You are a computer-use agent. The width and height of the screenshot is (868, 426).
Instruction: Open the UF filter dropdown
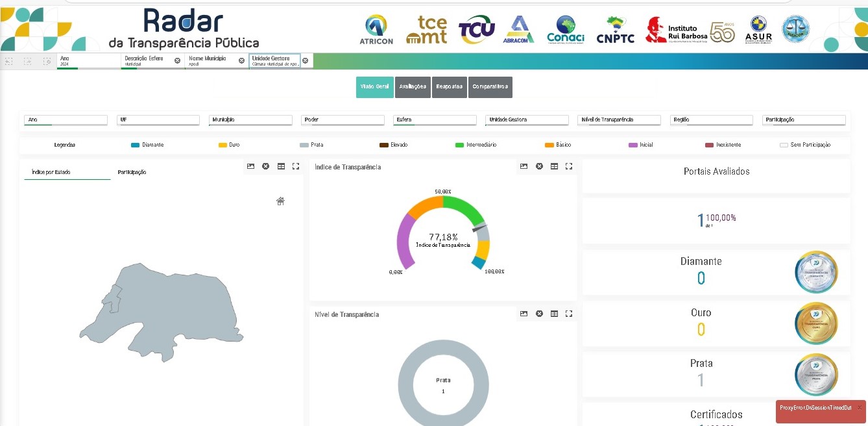(x=158, y=120)
